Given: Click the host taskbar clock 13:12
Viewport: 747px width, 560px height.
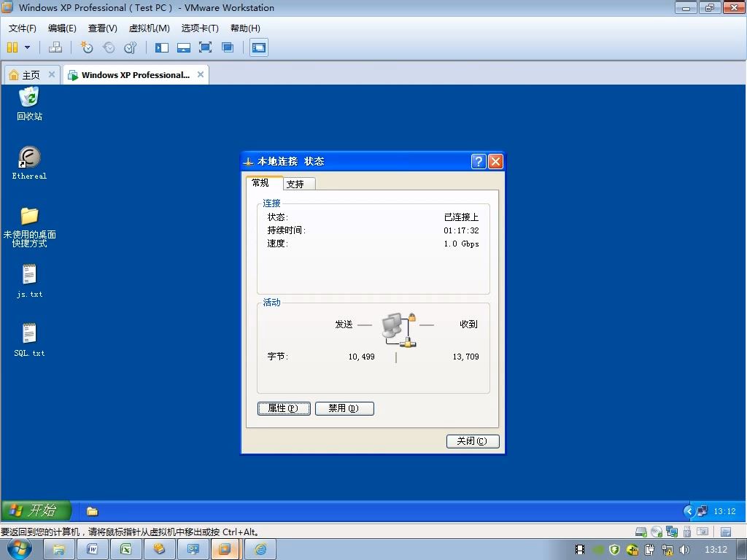Looking at the screenshot, I should coord(716,550).
